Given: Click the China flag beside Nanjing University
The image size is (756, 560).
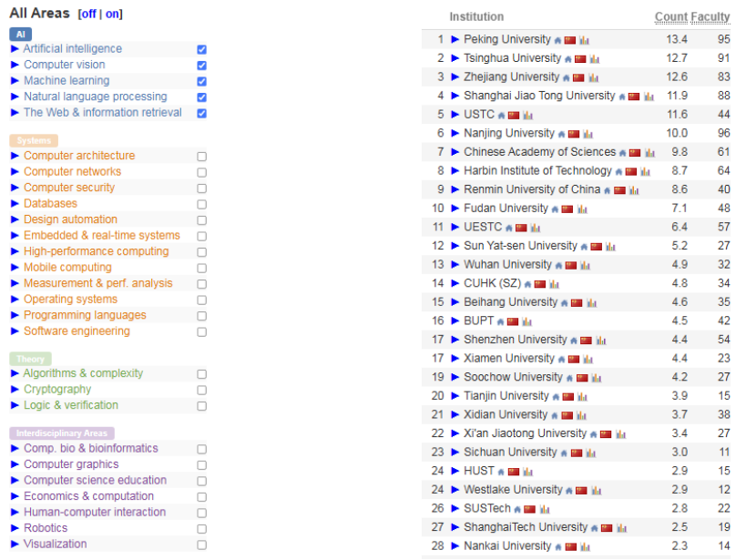Looking at the screenshot, I should coord(574,135).
